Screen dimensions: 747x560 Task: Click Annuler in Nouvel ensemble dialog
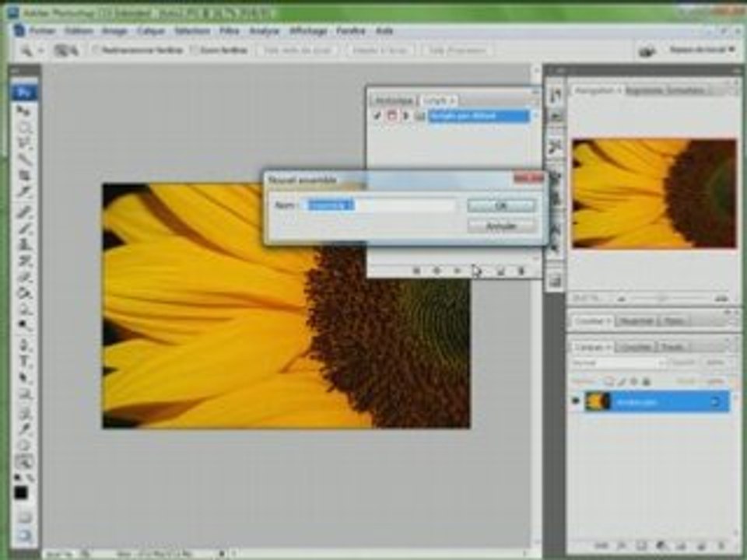click(501, 226)
